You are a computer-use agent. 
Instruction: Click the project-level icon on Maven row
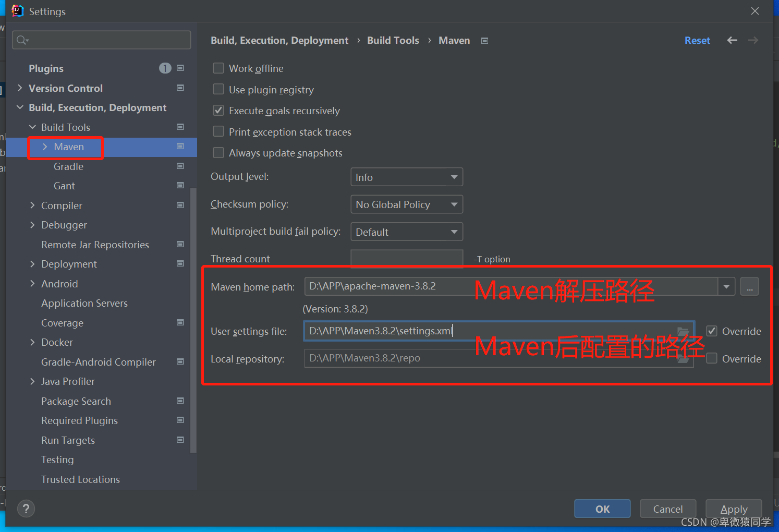pyautogui.click(x=180, y=147)
